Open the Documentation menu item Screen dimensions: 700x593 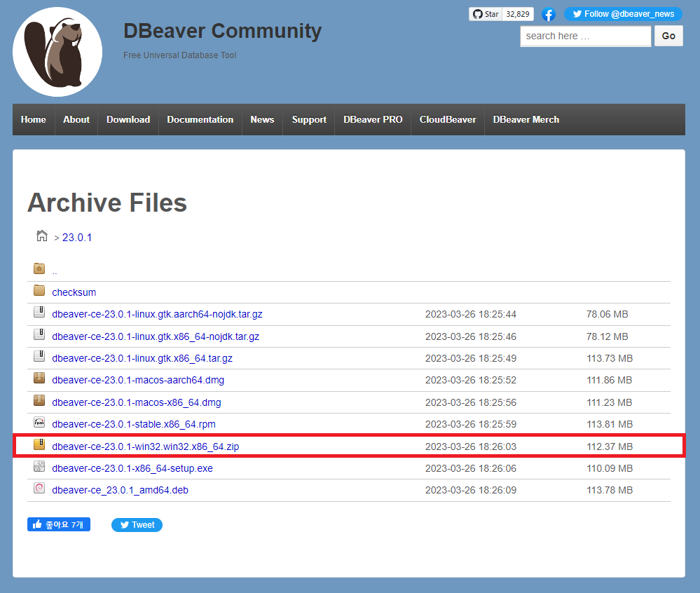click(x=200, y=120)
